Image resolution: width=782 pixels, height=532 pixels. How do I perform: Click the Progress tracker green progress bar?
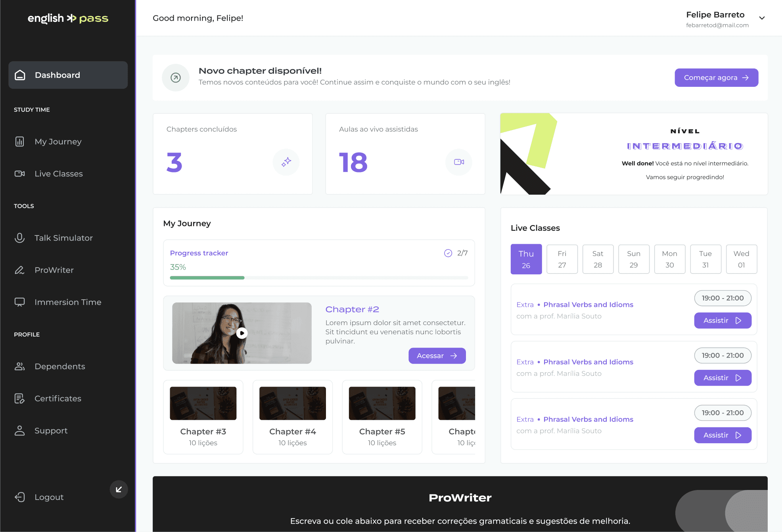click(207, 278)
